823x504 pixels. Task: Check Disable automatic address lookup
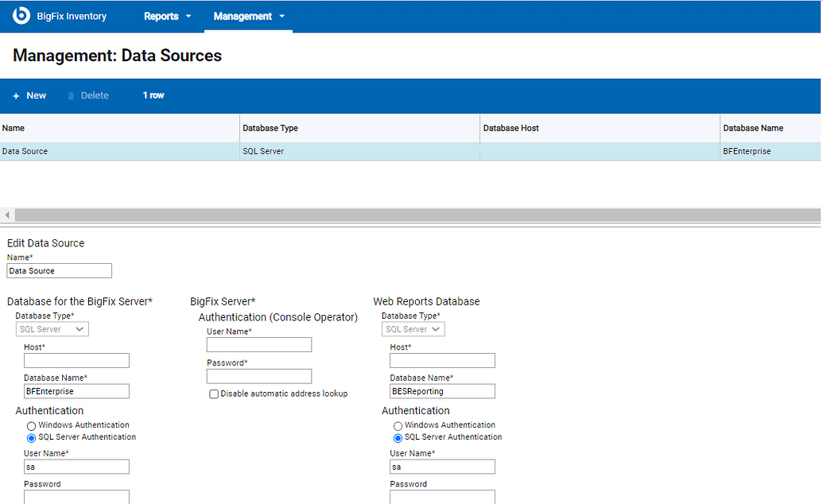pos(214,394)
